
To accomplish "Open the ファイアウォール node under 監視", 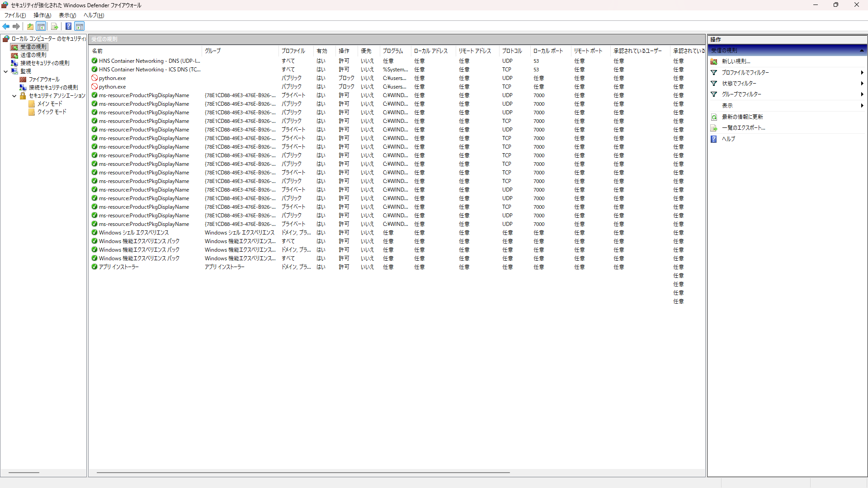I will [x=44, y=80].
